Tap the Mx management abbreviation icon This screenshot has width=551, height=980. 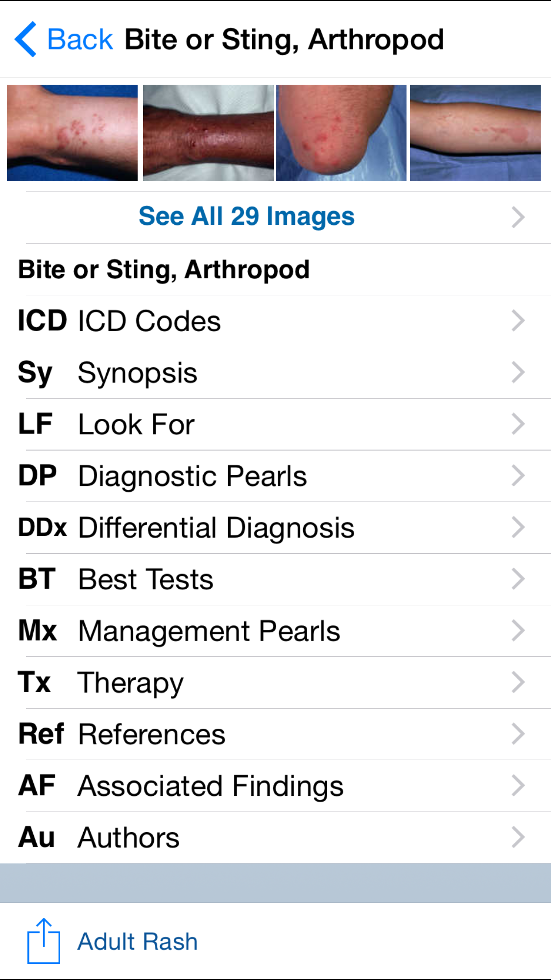[x=38, y=631]
